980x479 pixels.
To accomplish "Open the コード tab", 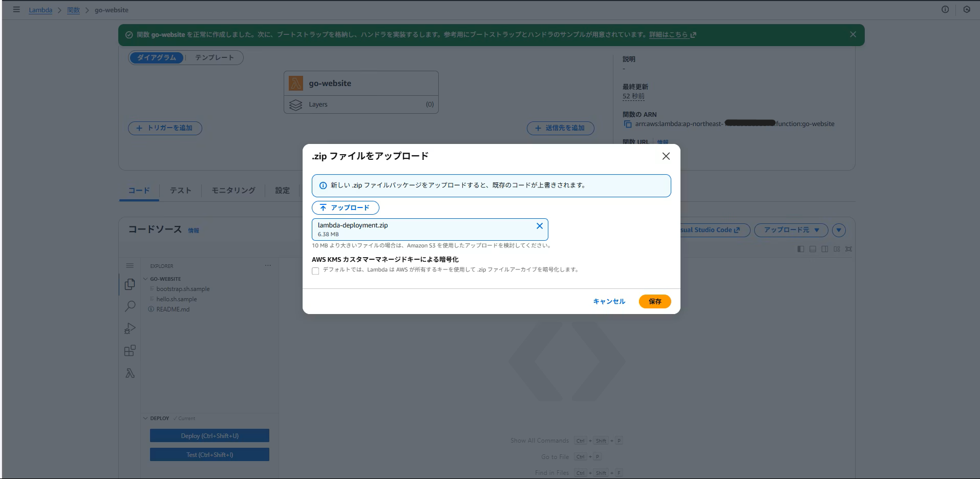I will (139, 191).
